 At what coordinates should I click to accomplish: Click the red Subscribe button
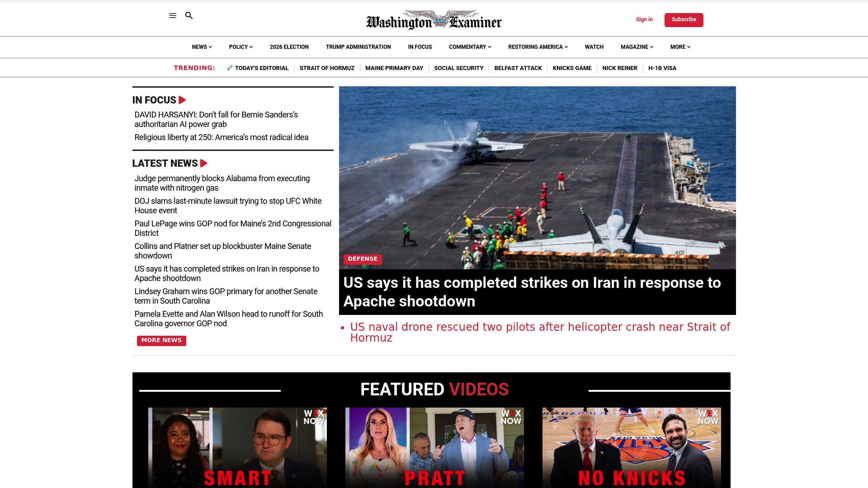click(x=684, y=20)
